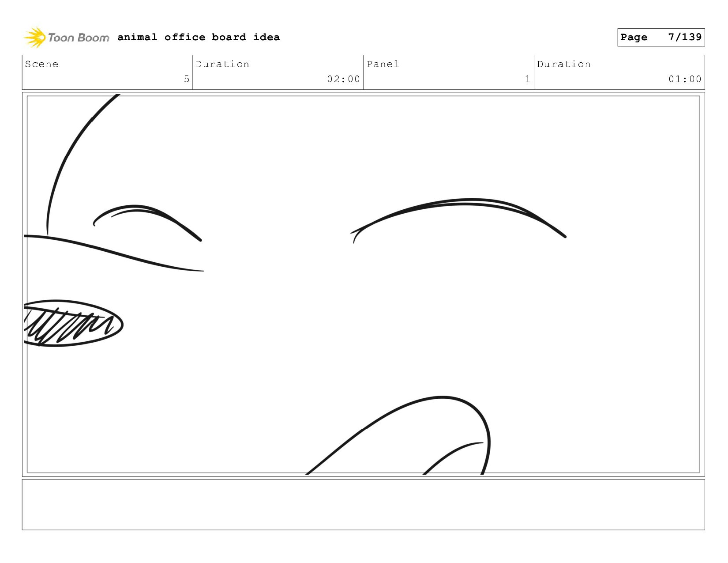Click the title 'animal office board idea'
728x563 pixels.
click(x=199, y=37)
